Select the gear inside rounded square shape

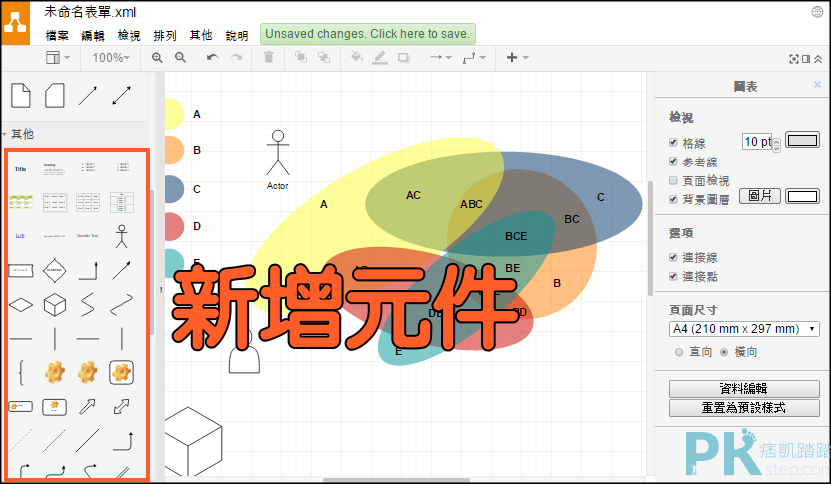tap(121, 372)
